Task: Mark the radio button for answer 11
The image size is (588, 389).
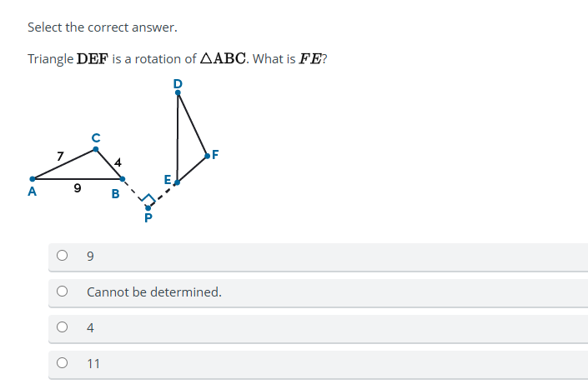Action: pos(63,363)
